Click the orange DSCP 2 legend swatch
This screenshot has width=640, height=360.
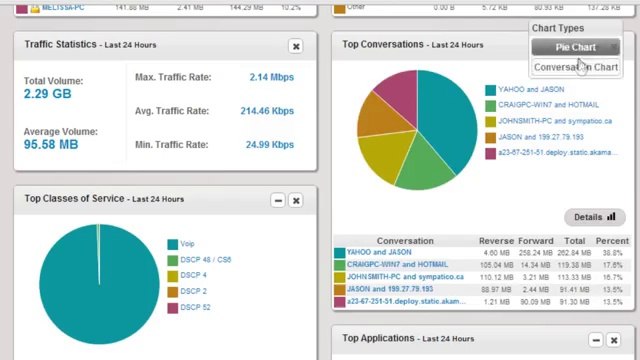click(x=173, y=292)
